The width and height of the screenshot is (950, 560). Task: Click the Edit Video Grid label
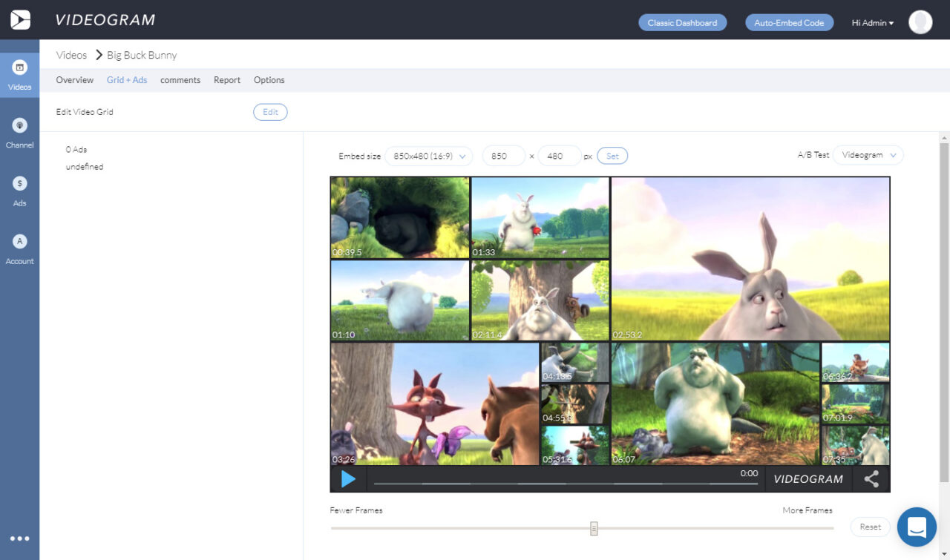coord(85,112)
